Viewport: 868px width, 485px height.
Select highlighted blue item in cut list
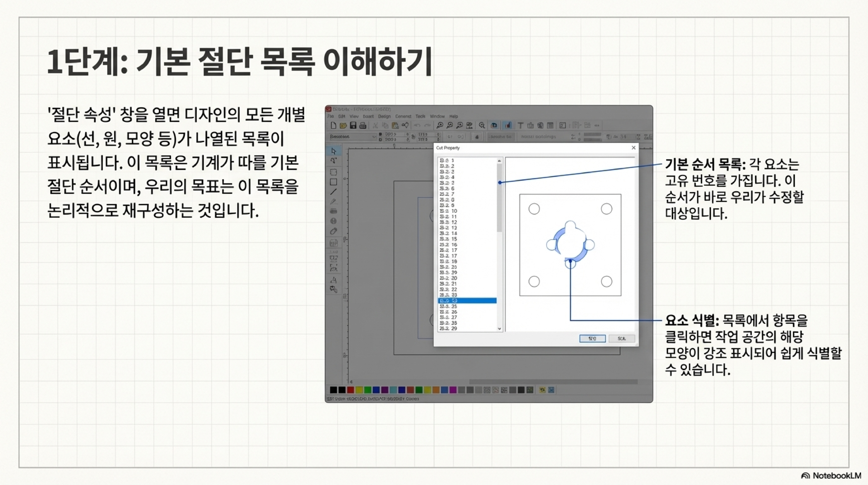tap(467, 301)
